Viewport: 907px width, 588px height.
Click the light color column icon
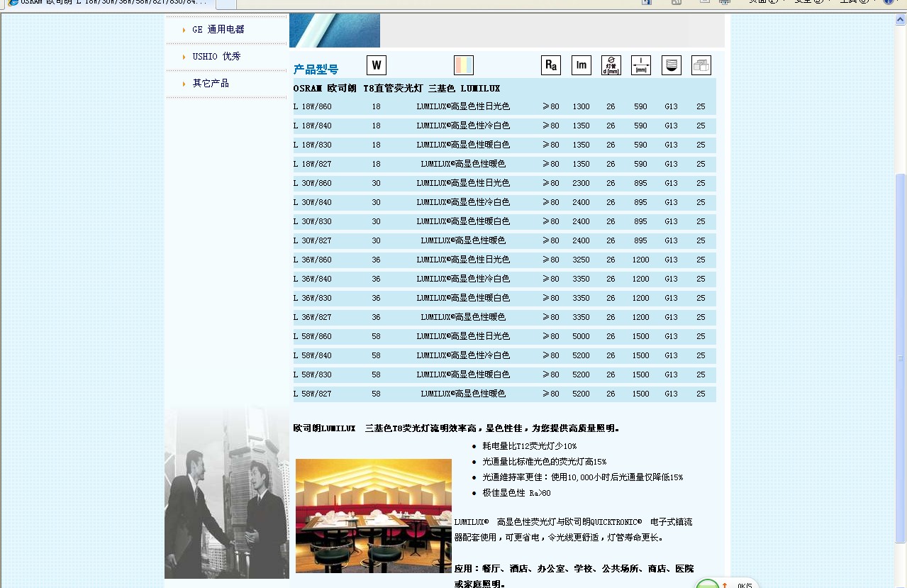(463, 65)
